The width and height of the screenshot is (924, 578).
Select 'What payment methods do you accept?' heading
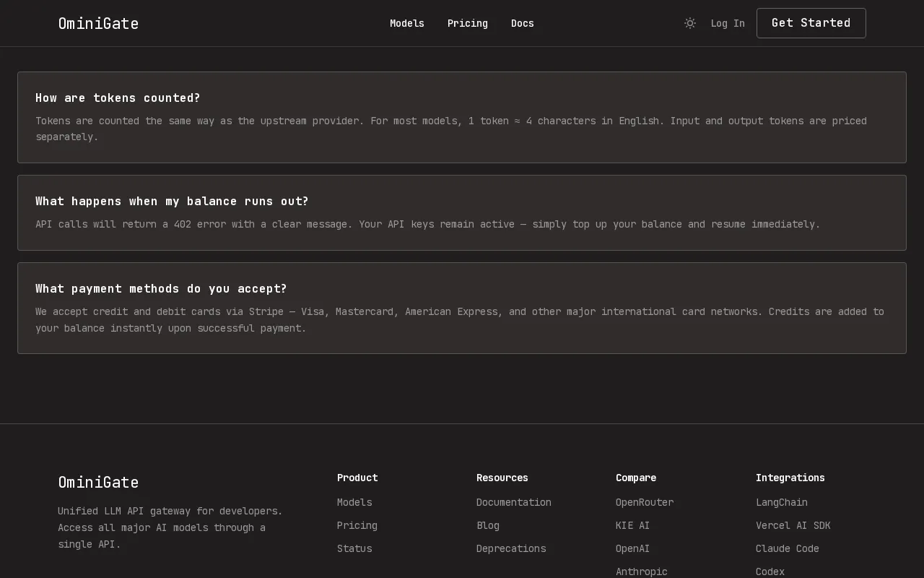161,288
